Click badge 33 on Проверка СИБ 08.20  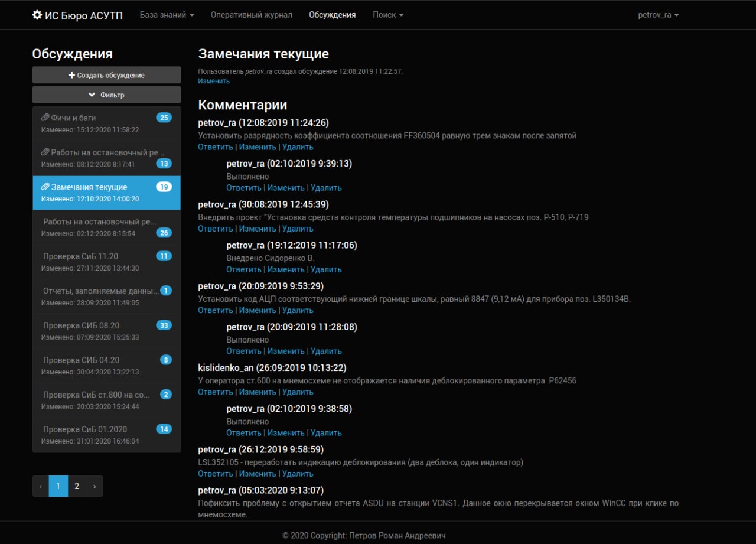click(164, 325)
